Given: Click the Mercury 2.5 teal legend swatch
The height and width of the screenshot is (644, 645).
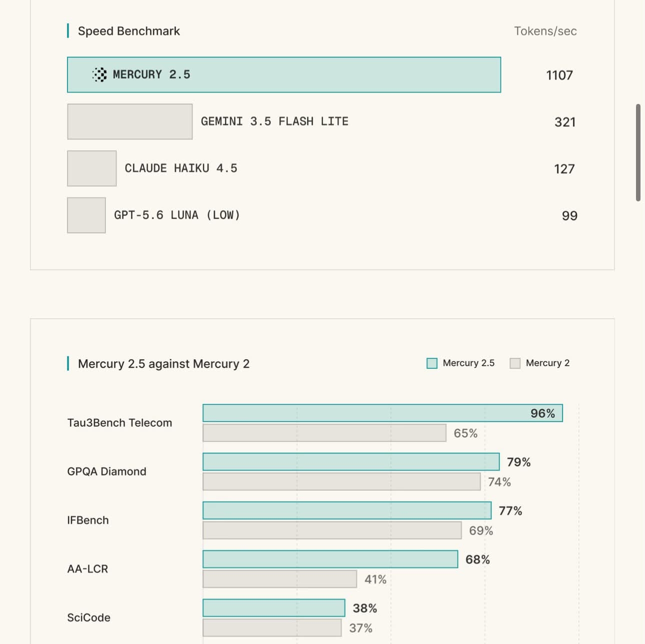Looking at the screenshot, I should [x=432, y=363].
